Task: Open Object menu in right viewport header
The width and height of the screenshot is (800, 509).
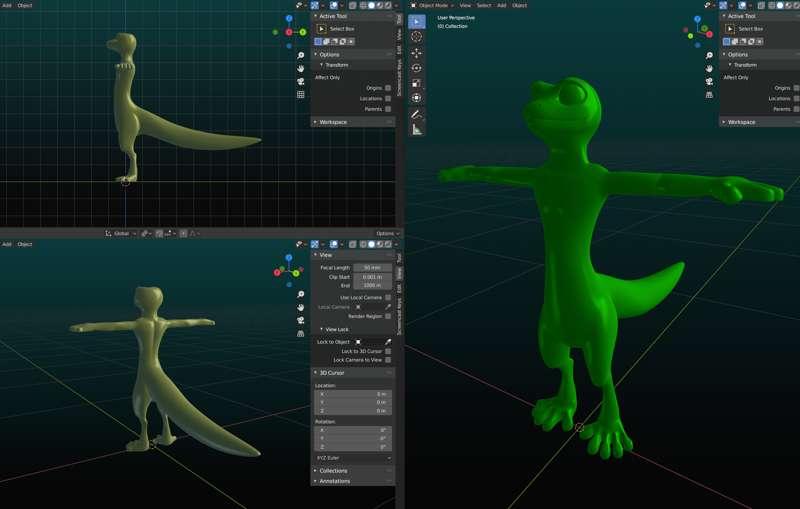Action: click(x=519, y=5)
